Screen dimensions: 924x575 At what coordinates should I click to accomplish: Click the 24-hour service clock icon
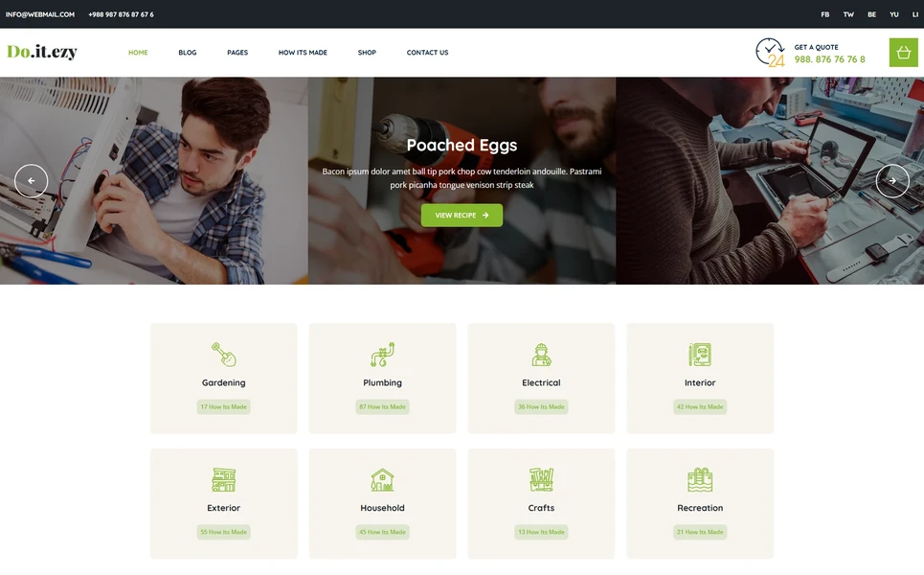pyautogui.click(x=768, y=53)
